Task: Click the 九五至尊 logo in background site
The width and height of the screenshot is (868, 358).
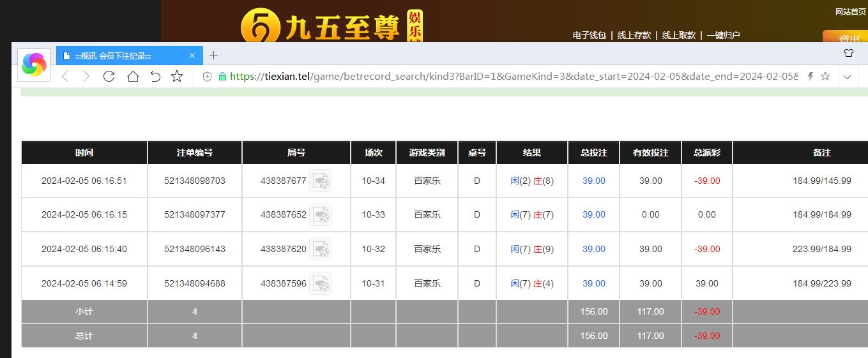Action: [x=332, y=26]
